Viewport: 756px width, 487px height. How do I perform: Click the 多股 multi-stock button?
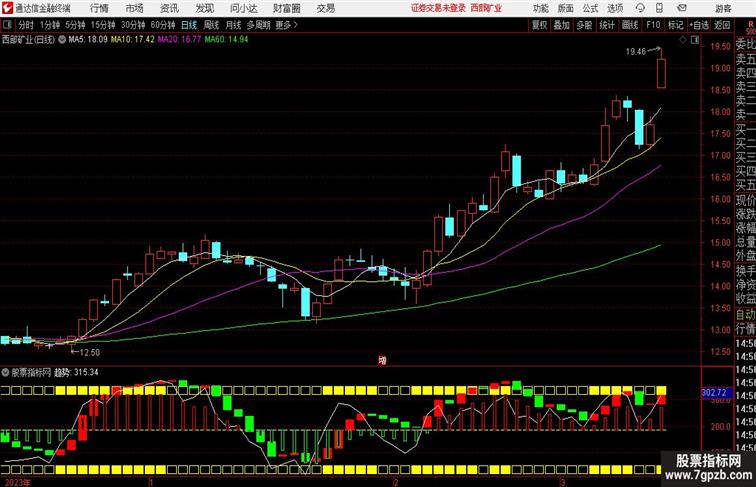click(584, 25)
